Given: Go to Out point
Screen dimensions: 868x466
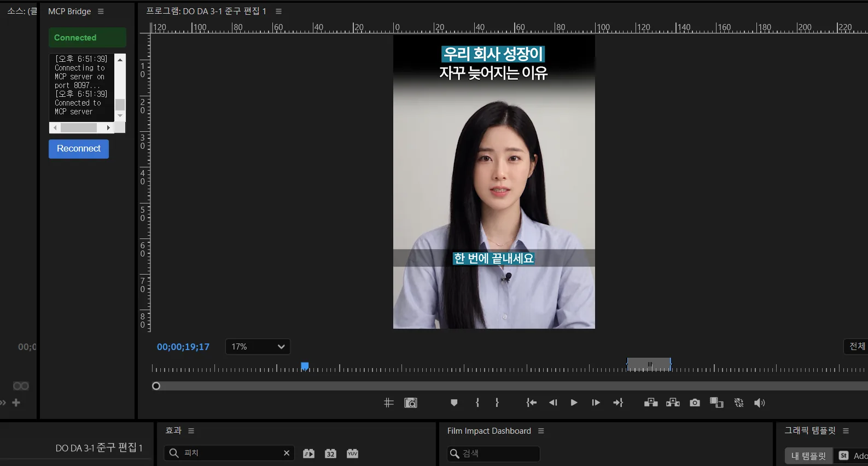Looking at the screenshot, I should click(618, 403).
